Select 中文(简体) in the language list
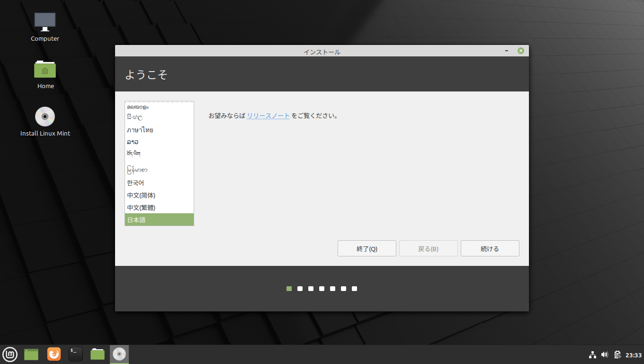 pyautogui.click(x=159, y=195)
